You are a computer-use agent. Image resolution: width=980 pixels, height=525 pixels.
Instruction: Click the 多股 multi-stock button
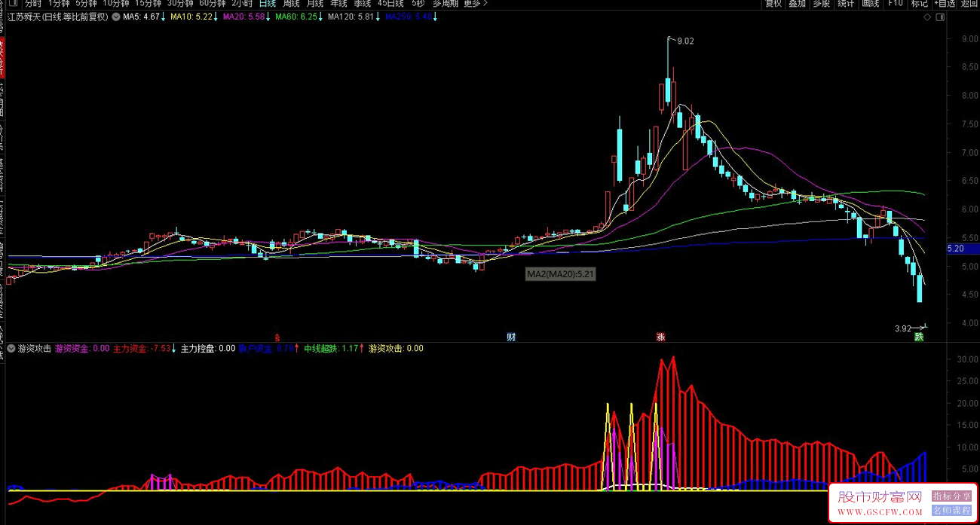pyautogui.click(x=821, y=3)
